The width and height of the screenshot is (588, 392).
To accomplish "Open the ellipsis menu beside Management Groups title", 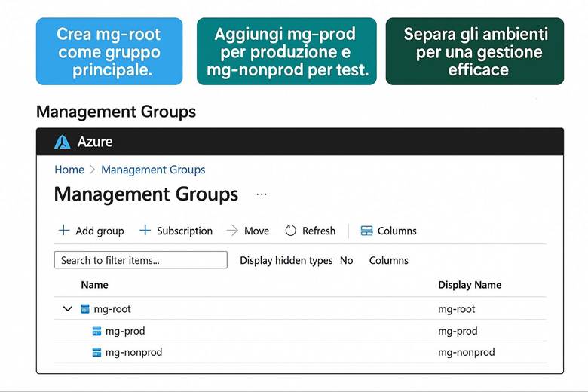I will point(262,194).
